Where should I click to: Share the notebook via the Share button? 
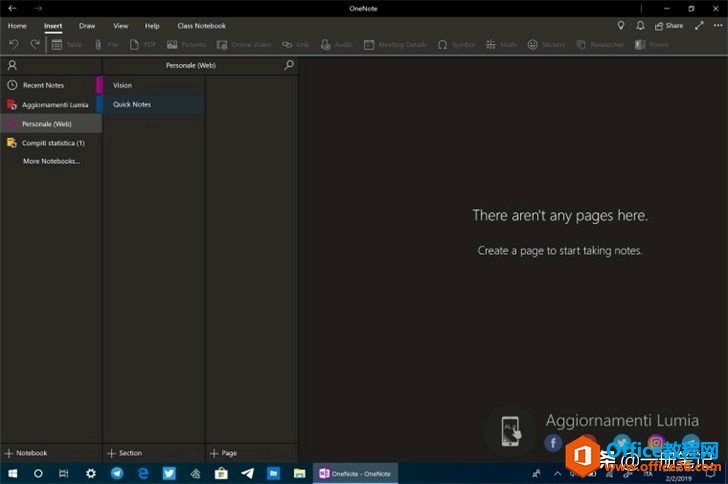669,26
